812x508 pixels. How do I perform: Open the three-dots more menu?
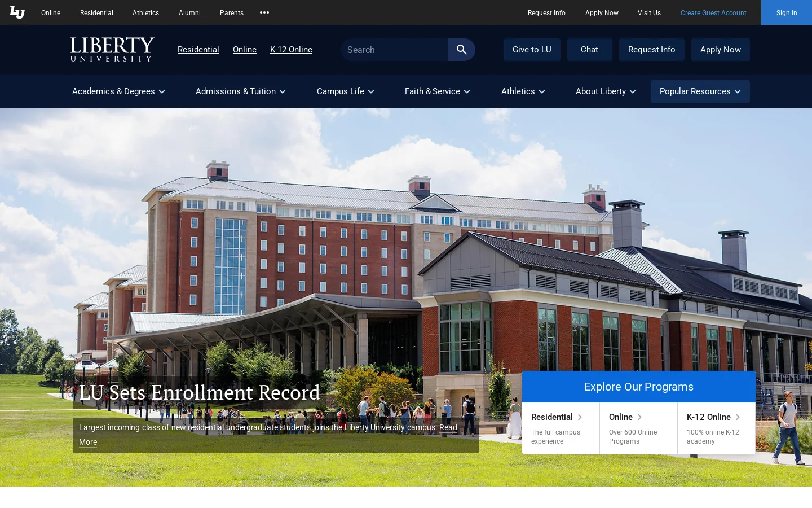pos(264,12)
